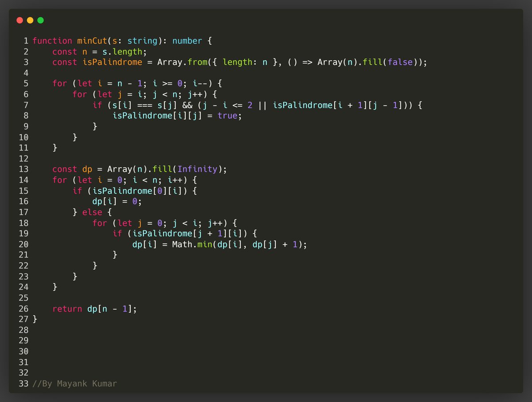Click the green maximize dot in the title bar
Image resolution: width=532 pixels, height=402 pixels.
[x=41, y=20]
